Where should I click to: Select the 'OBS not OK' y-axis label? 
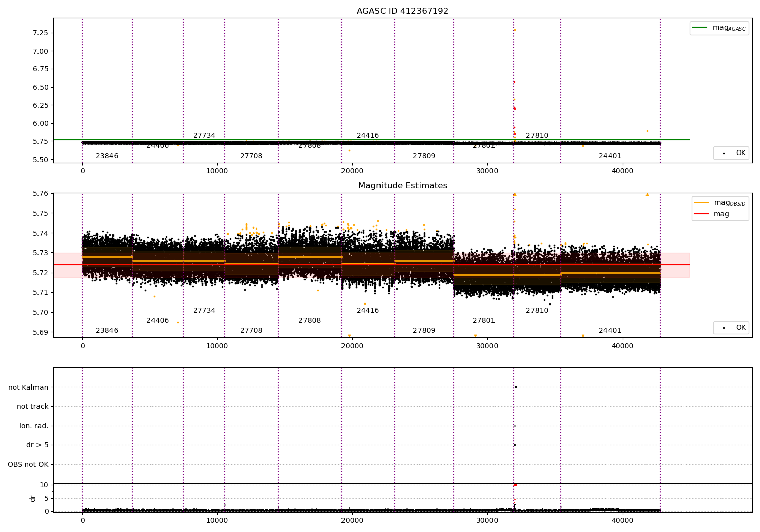pyautogui.click(x=28, y=464)
